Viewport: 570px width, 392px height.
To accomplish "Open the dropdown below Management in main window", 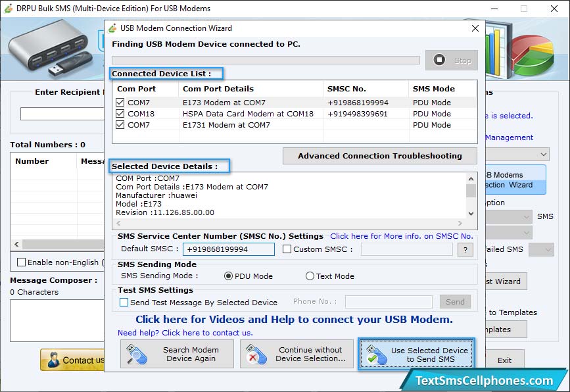I will [517, 154].
